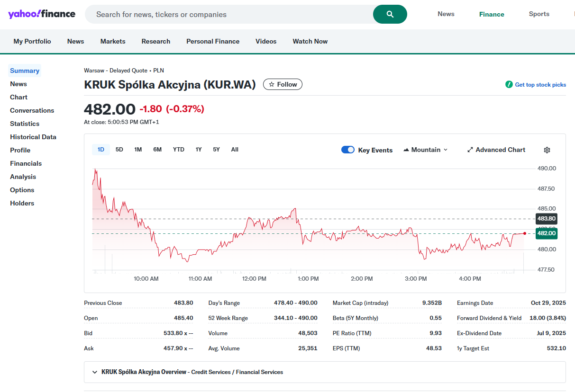Open chart settings gear icon
The height and width of the screenshot is (392, 575).
click(x=547, y=150)
